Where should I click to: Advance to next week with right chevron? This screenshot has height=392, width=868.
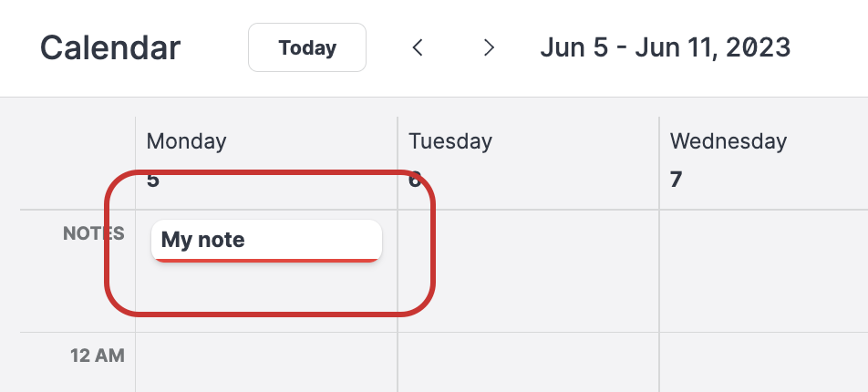tap(489, 47)
